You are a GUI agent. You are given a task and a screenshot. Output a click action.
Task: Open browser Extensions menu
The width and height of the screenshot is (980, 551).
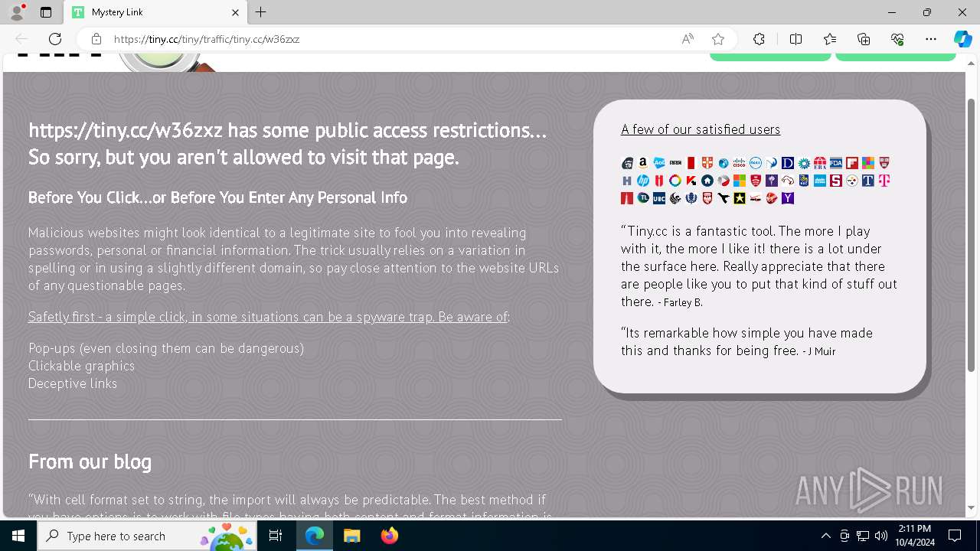coord(759,39)
